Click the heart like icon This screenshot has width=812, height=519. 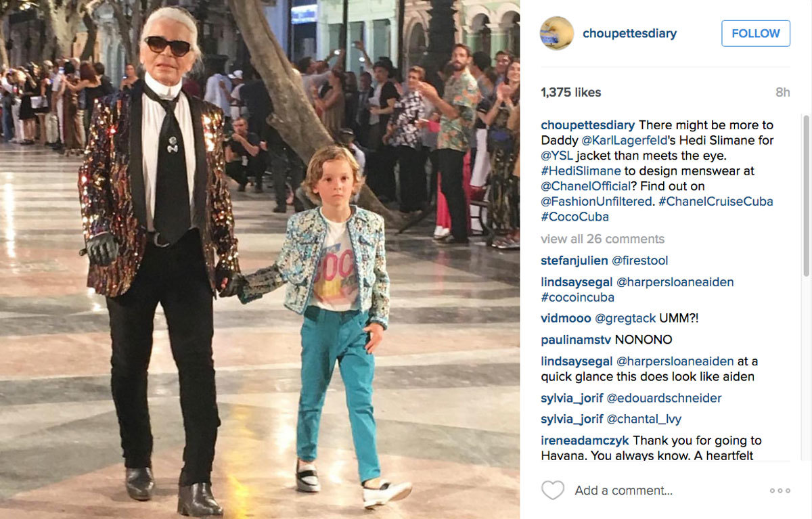click(553, 491)
